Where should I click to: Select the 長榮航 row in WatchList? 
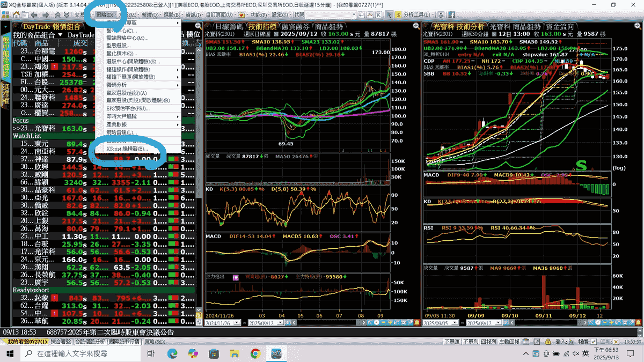[104, 275]
